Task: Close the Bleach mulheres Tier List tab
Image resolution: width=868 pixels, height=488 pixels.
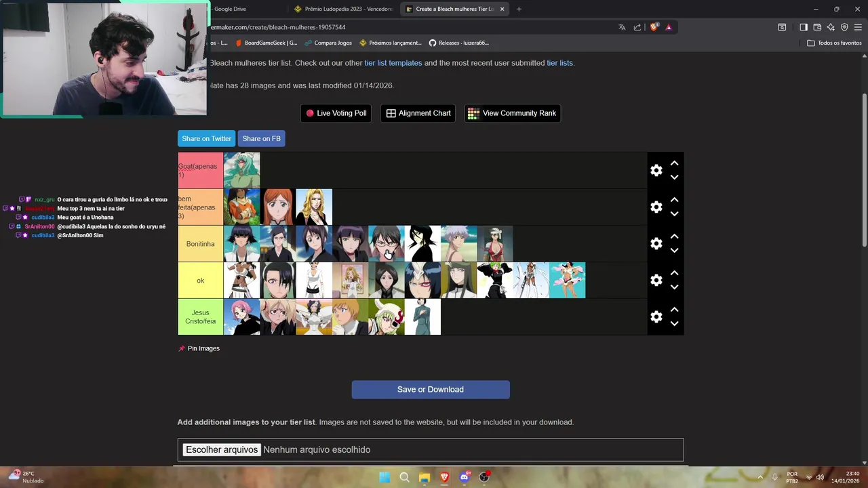Action: (x=502, y=9)
